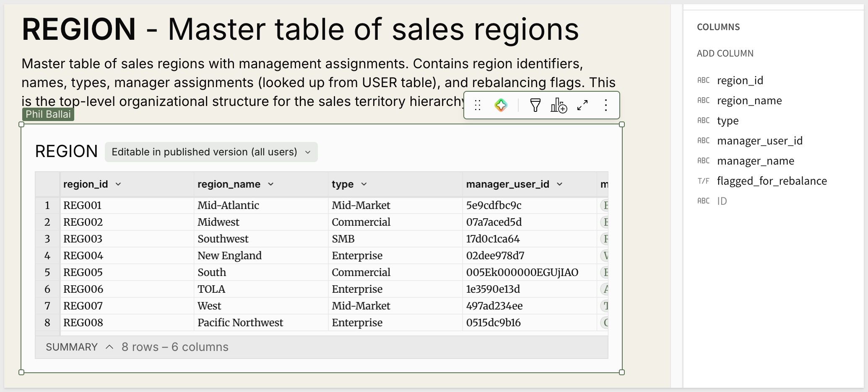Open the Editable in published version dropdown
Screen dimensions: 868x392
point(211,152)
